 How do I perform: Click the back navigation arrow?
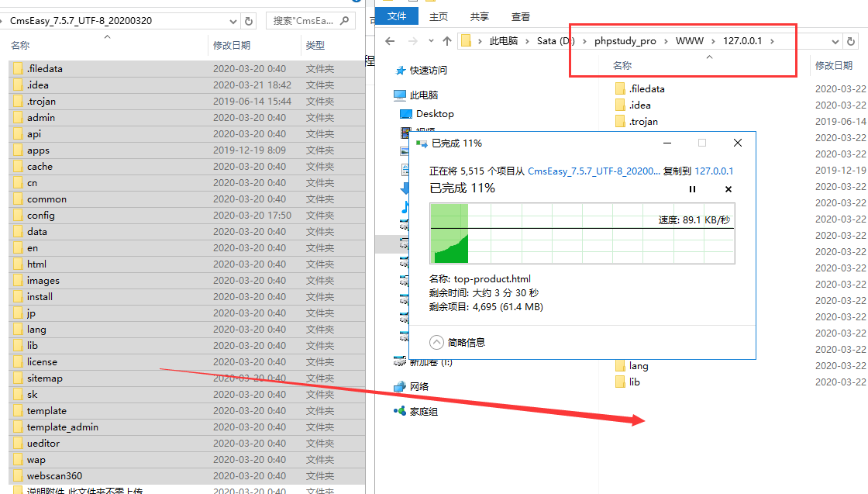click(390, 41)
